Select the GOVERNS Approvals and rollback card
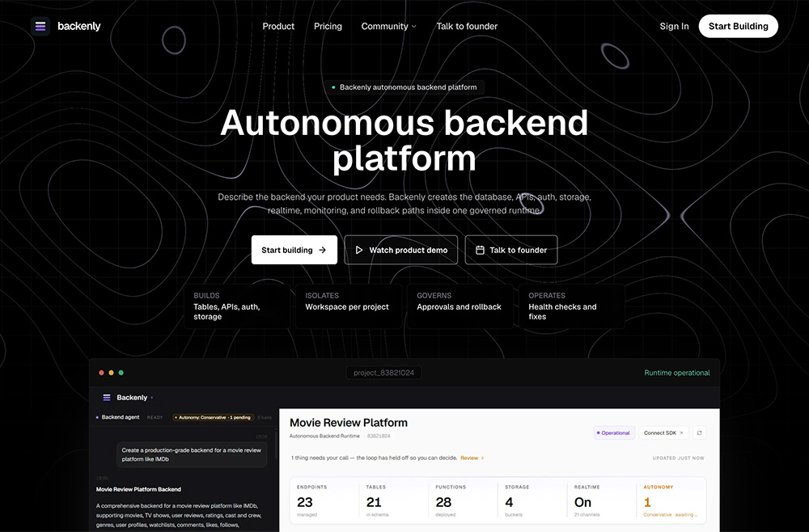Viewport: 809px width, 532px height. click(x=460, y=306)
